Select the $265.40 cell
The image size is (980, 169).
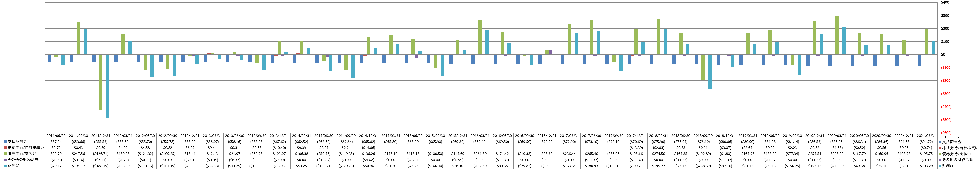[x=592, y=154]
